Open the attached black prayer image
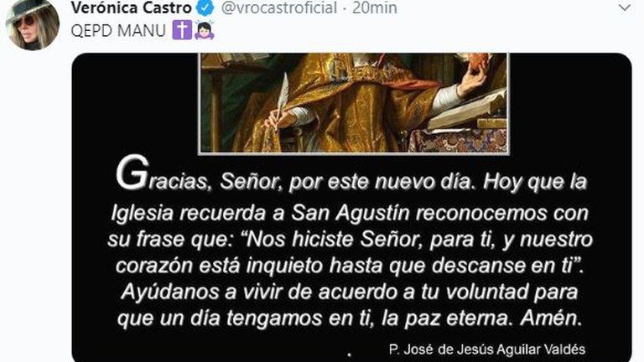The width and height of the screenshot is (644, 362). click(351, 207)
